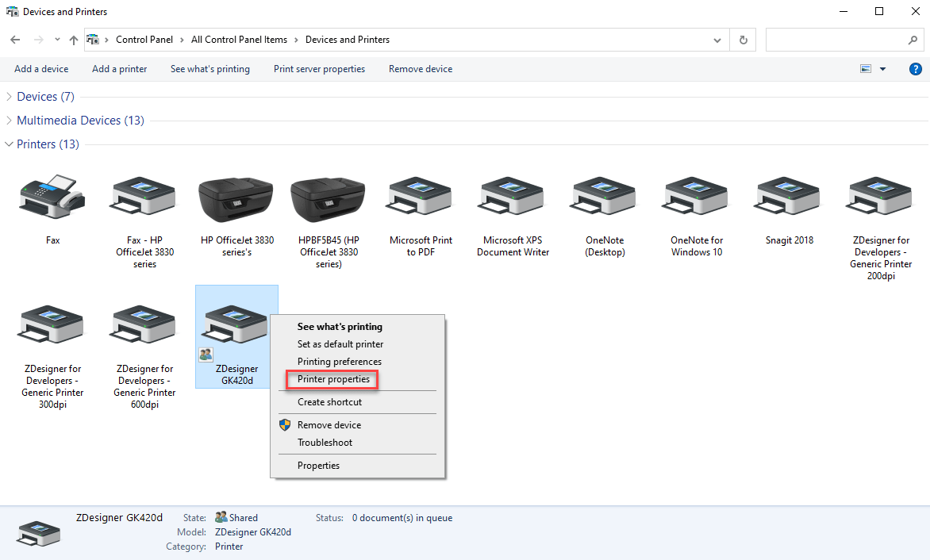Click chevron after Control Panel in breadcrumb
Image resolution: width=930 pixels, height=560 pixels.
click(x=182, y=40)
